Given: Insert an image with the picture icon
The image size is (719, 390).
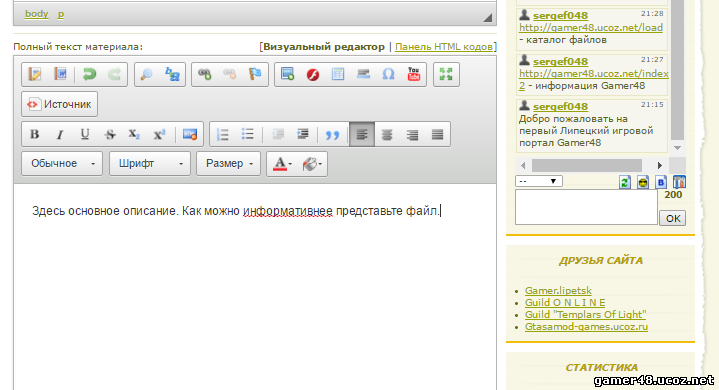Looking at the screenshot, I should pos(288,74).
